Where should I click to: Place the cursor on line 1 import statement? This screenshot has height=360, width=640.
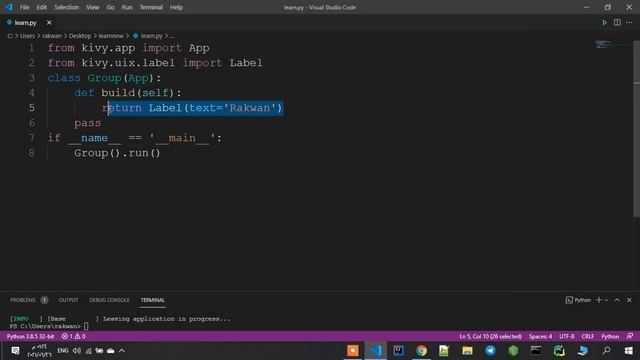click(129, 48)
